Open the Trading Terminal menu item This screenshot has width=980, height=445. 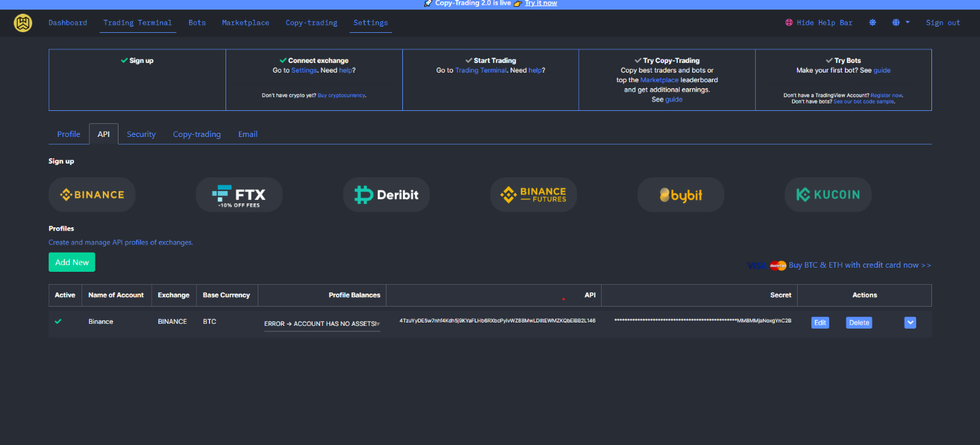(138, 23)
